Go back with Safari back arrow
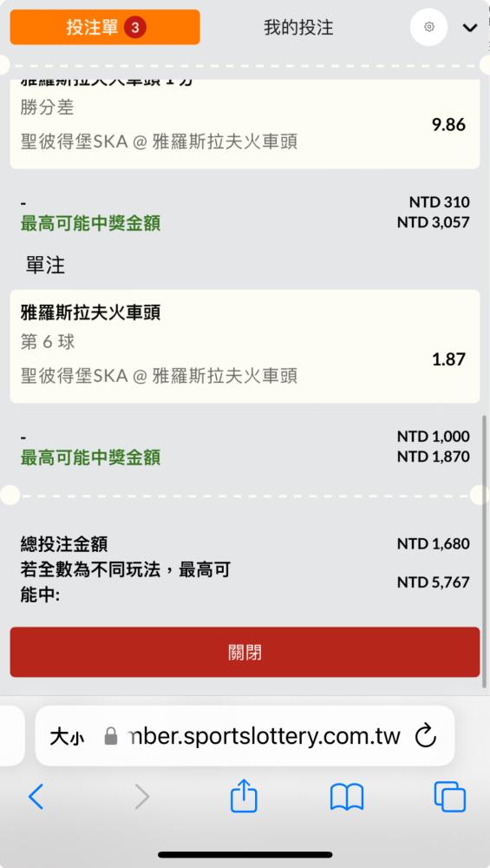The height and width of the screenshot is (868, 490). 36,797
